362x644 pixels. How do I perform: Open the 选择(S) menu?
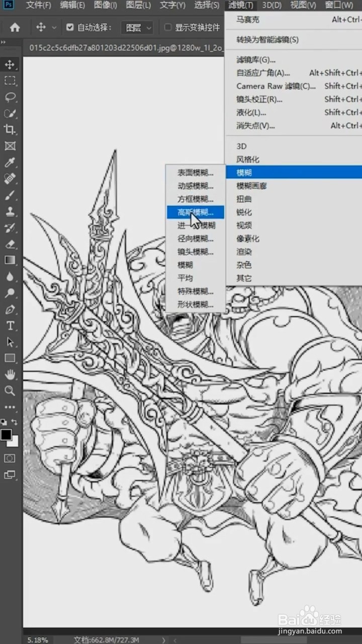(207, 6)
